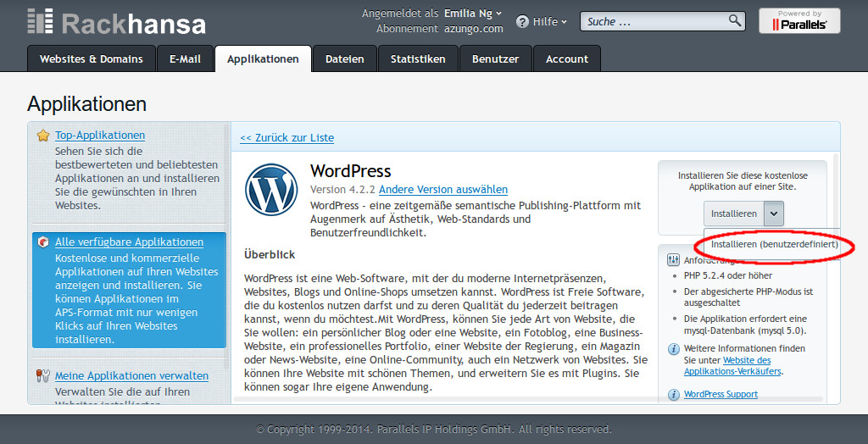The height and width of the screenshot is (444, 868).
Task: Click the WordPress title heading
Action: coord(350,170)
